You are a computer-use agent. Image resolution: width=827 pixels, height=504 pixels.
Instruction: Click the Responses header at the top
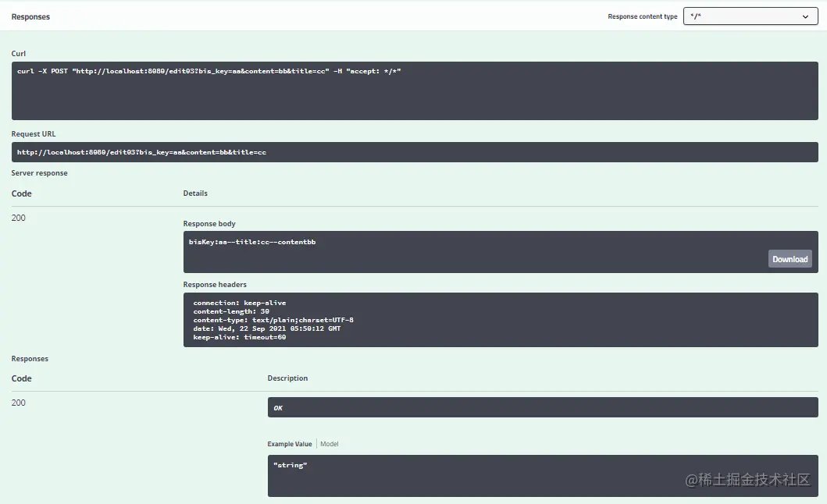[30, 17]
